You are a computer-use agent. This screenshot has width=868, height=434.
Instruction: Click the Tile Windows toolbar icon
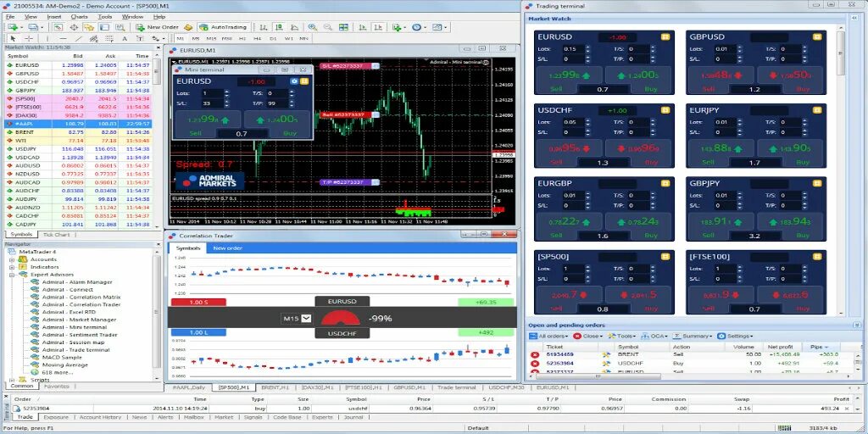pos(343,27)
